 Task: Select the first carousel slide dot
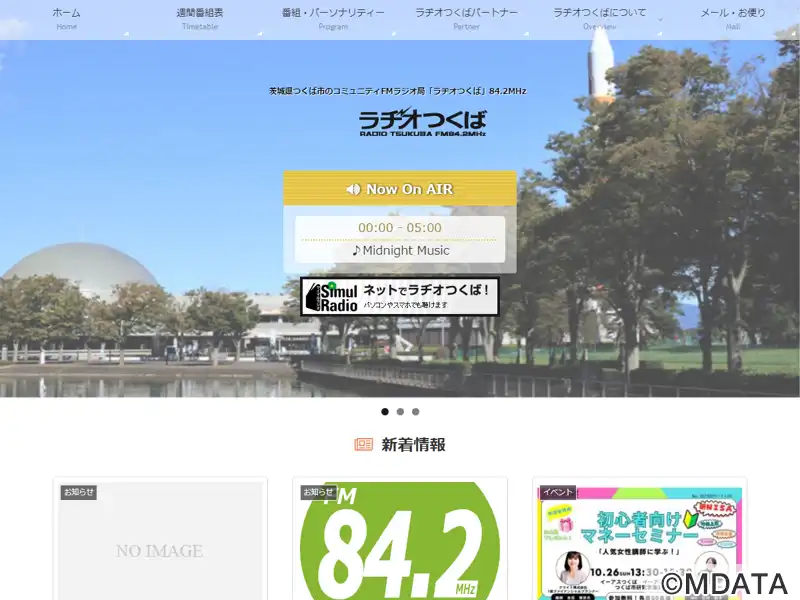(385, 412)
